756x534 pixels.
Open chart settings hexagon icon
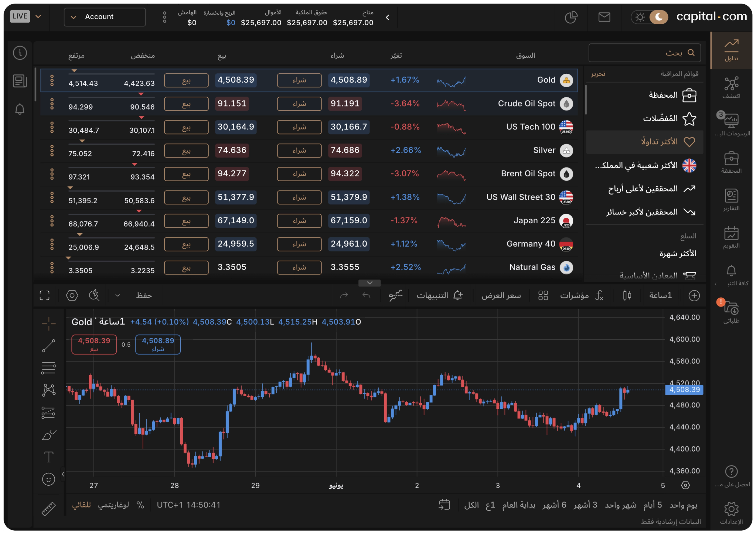(x=72, y=296)
